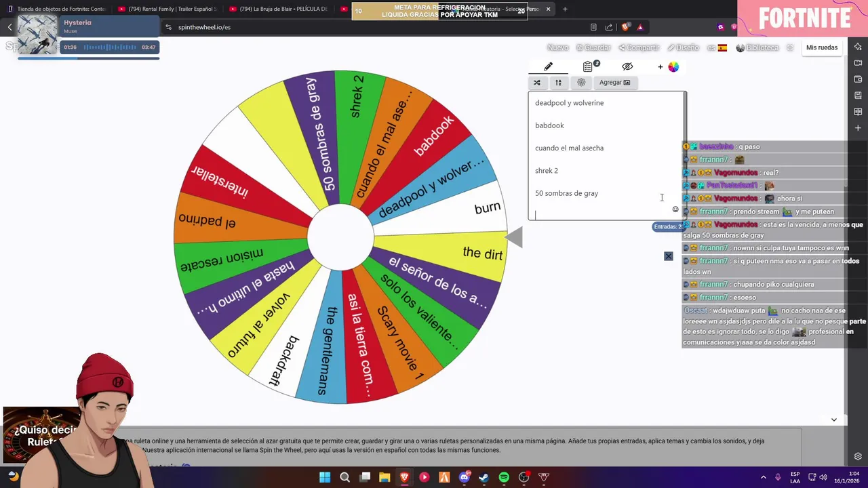The height and width of the screenshot is (488, 868).
Task: Open entry advanced settings gear
Action: pos(581,83)
